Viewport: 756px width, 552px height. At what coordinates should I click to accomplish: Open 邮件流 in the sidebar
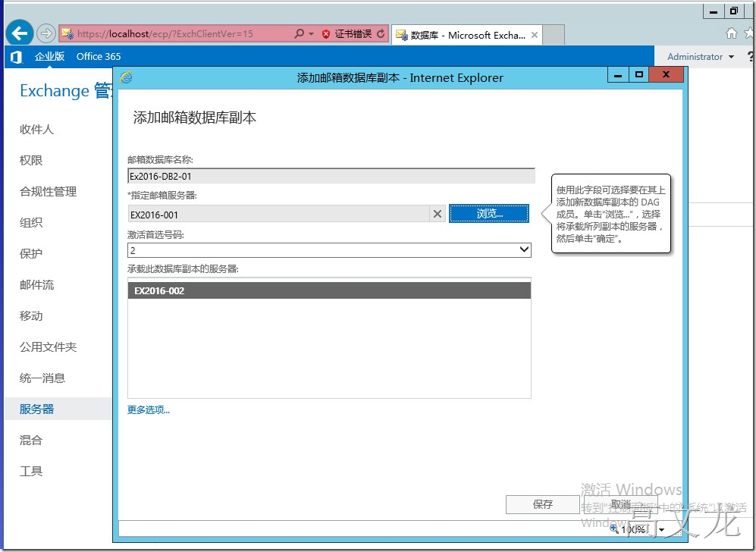pos(36,284)
